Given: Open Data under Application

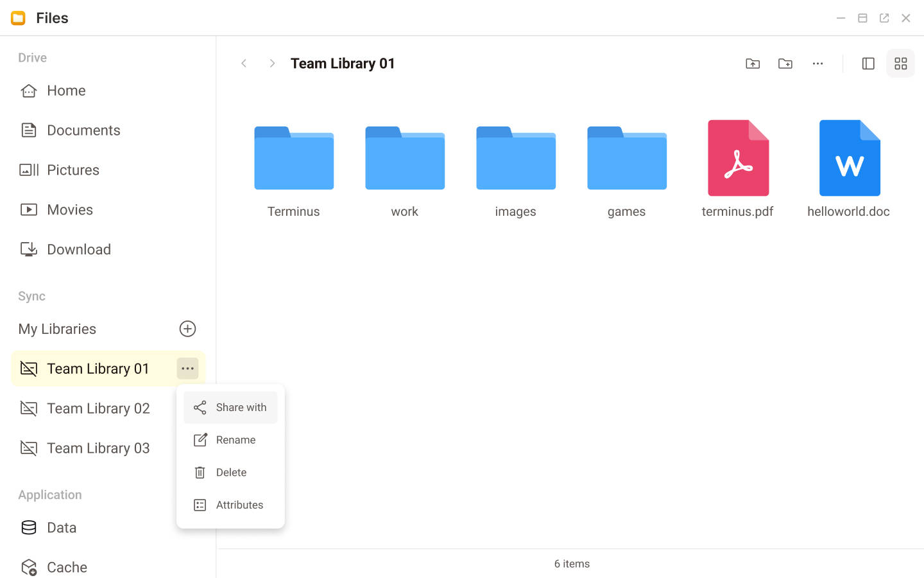Looking at the screenshot, I should click(108, 528).
